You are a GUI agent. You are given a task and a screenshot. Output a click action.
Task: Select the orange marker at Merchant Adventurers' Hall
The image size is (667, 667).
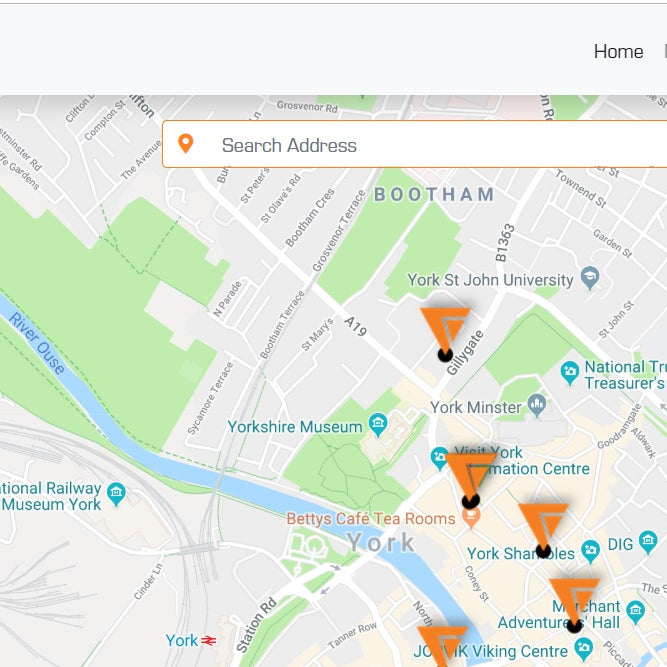(x=574, y=605)
